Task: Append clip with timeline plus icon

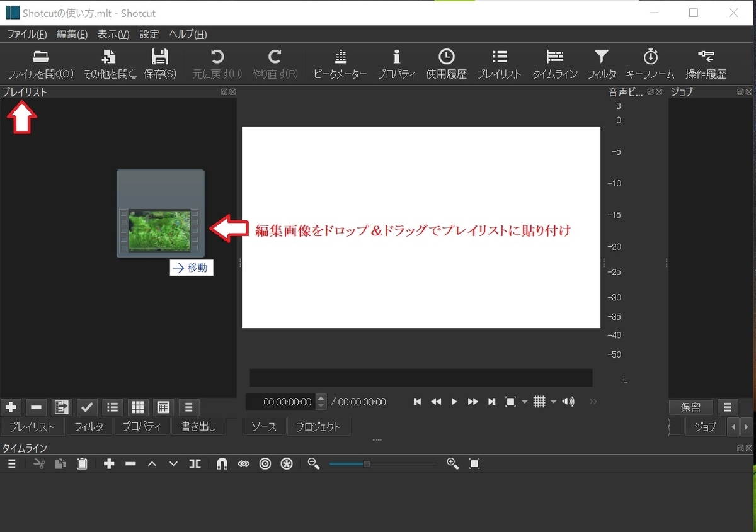Action: point(109,464)
